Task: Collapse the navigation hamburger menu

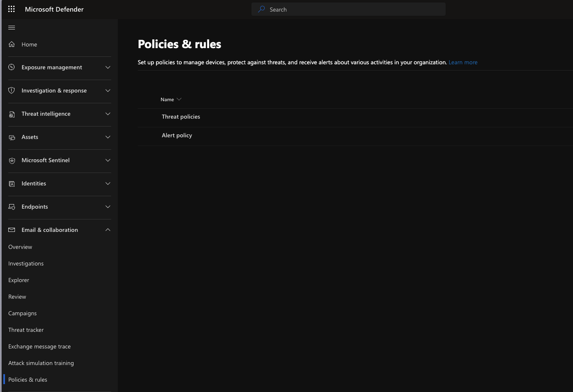Action: pyautogui.click(x=12, y=28)
